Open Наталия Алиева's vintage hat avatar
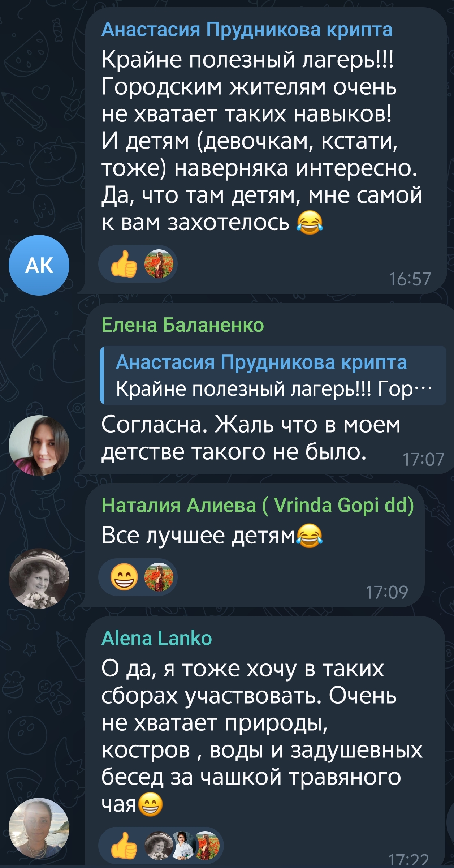Viewport: 454px width, 868px height. (39, 579)
